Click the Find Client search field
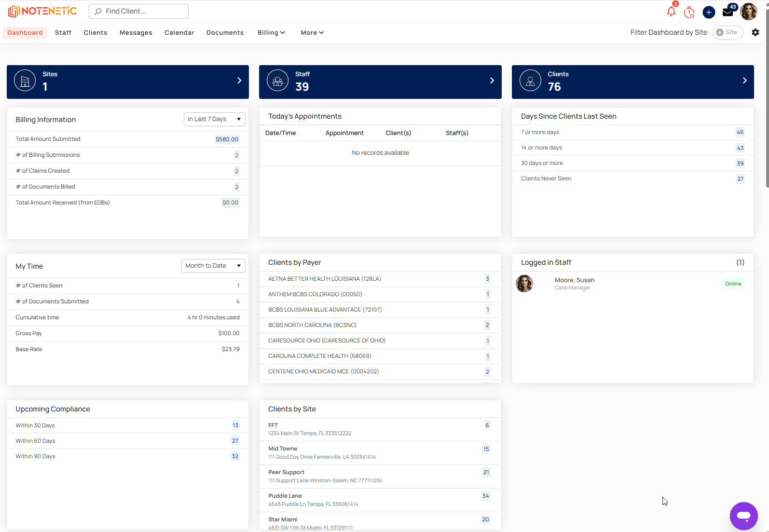The image size is (769, 532). click(138, 11)
